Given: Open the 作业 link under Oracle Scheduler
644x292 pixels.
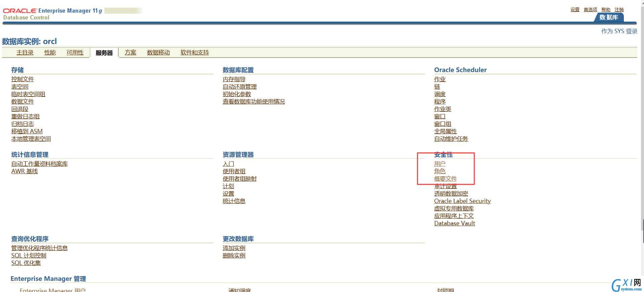Looking at the screenshot, I should (x=440, y=79).
